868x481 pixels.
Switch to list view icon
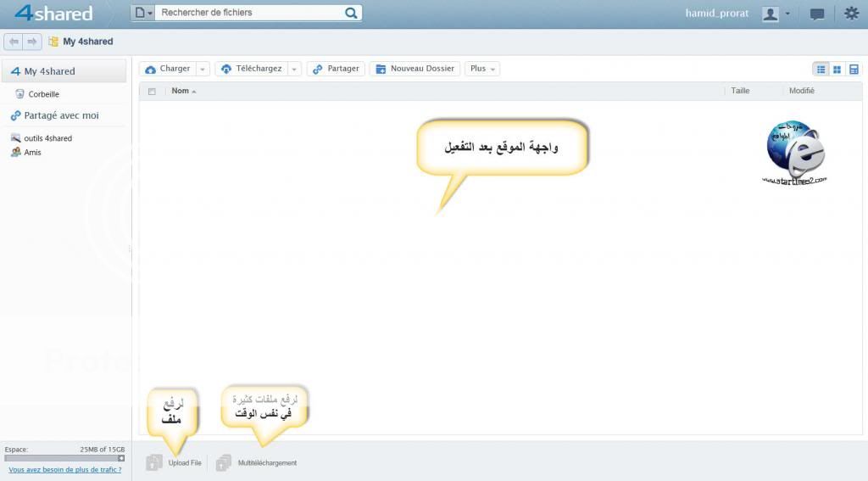(x=821, y=69)
